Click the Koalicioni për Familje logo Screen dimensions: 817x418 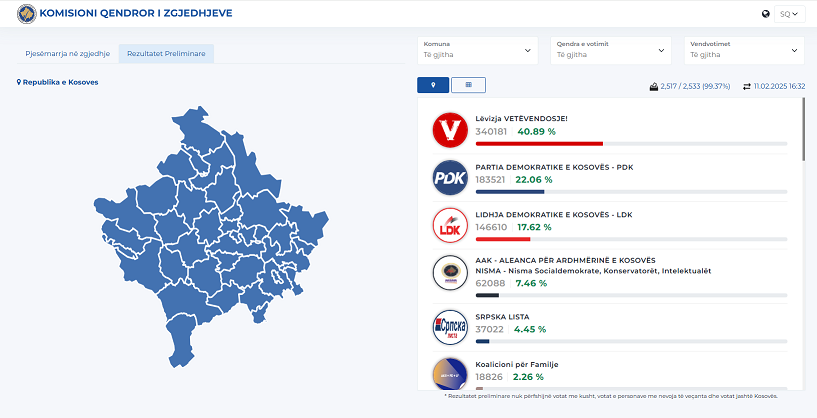click(x=450, y=374)
